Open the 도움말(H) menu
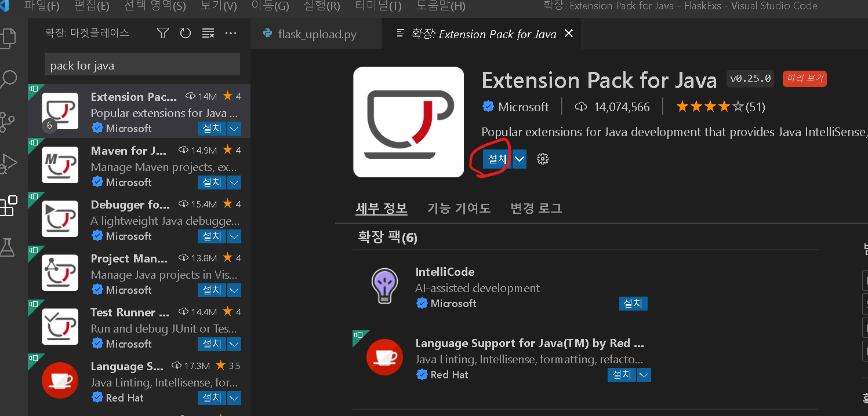 (x=441, y=6)
